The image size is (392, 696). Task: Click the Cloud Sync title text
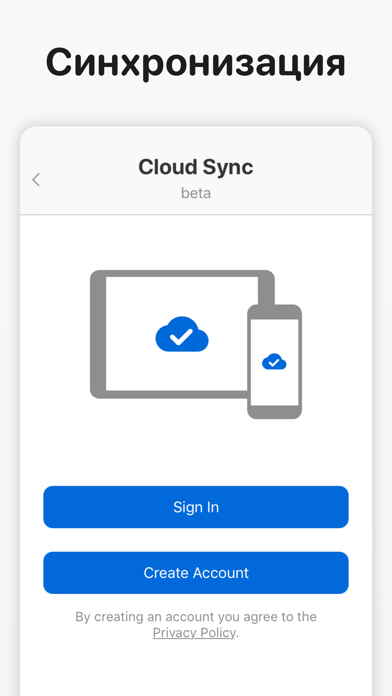coord(196,167)
